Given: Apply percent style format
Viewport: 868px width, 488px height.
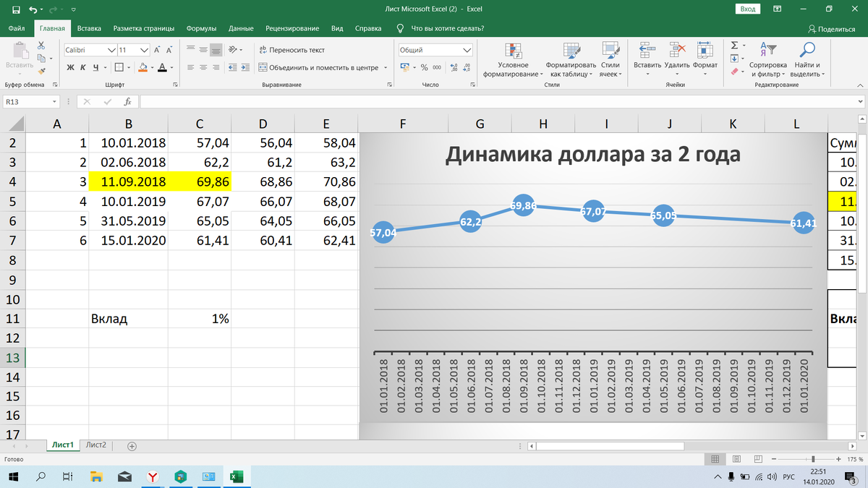Looking at the screenshot, I should tap(425, 67).
